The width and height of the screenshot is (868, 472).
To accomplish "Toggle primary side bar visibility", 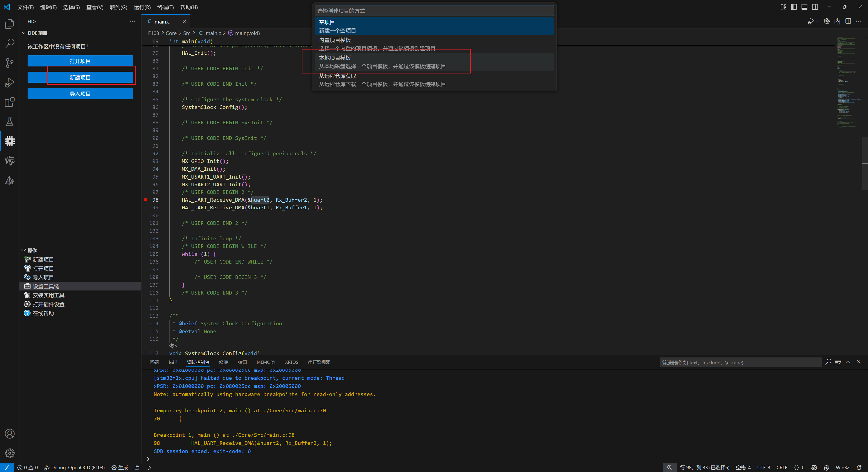I will (794, 7).
